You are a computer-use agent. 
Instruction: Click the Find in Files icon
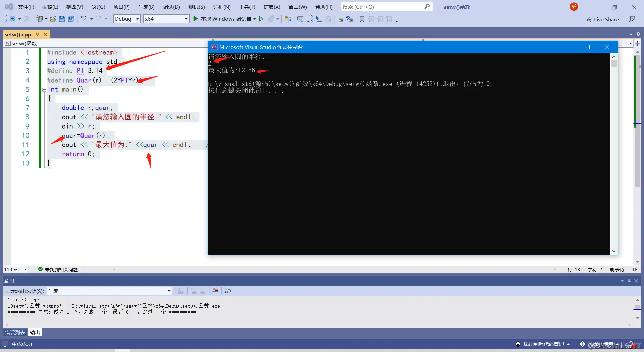tap(288, 19)
